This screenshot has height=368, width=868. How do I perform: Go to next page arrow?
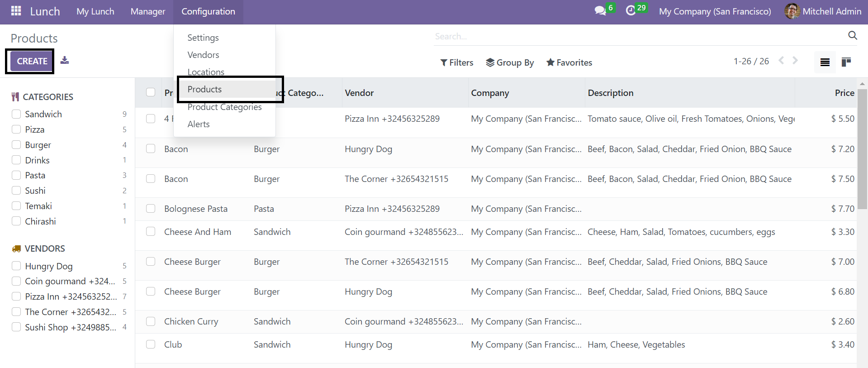(795, 60)
